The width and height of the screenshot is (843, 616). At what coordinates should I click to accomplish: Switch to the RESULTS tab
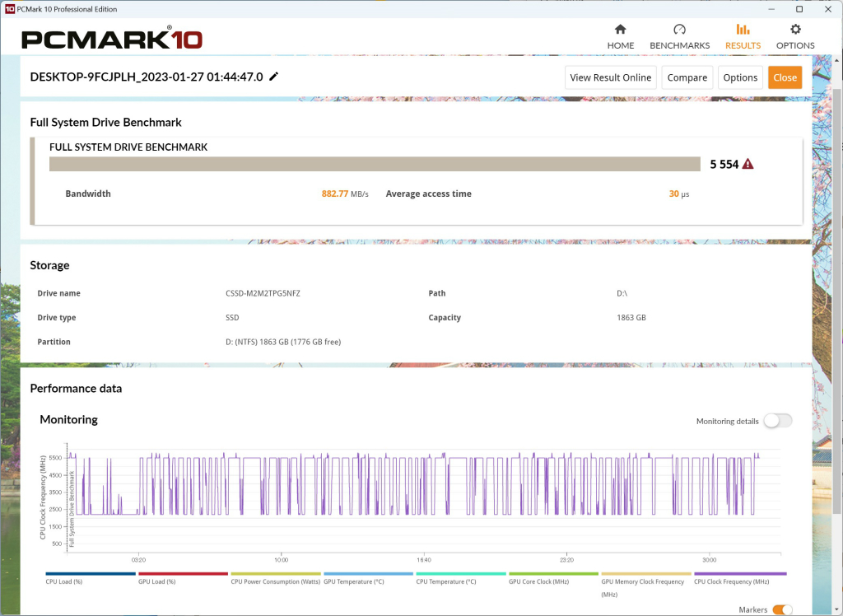coord(743,36)
